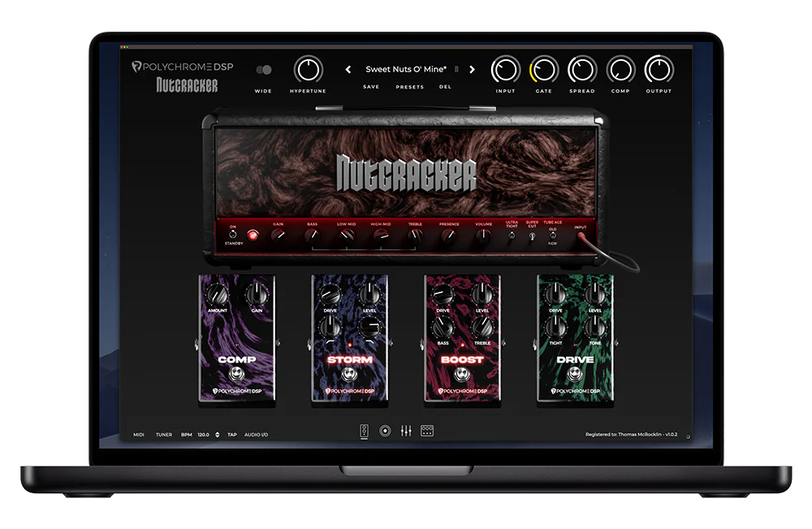Screen dimensions: 812x529
Task: Click the Polychrome DSP logo in header
Action: 183,67
